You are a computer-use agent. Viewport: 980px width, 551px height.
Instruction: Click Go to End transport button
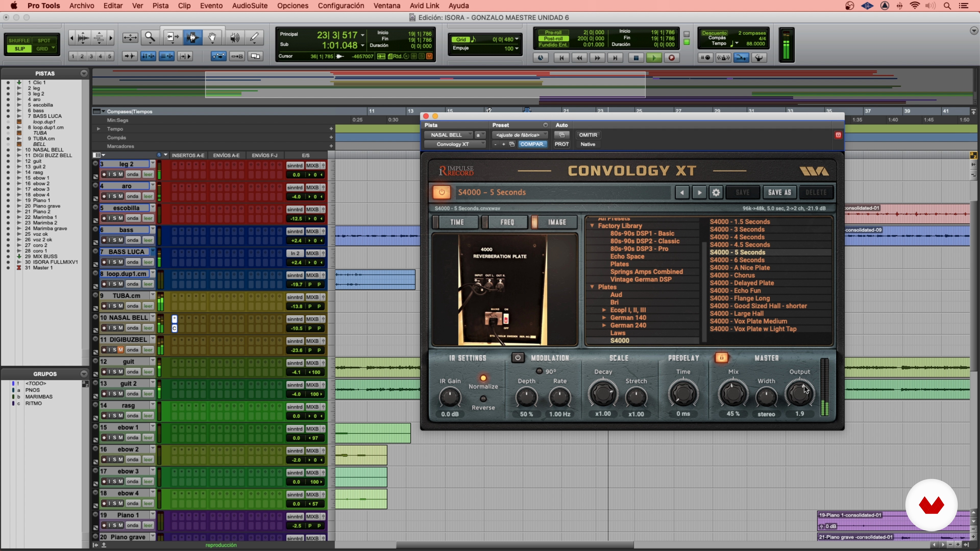(x=615, y=58)
